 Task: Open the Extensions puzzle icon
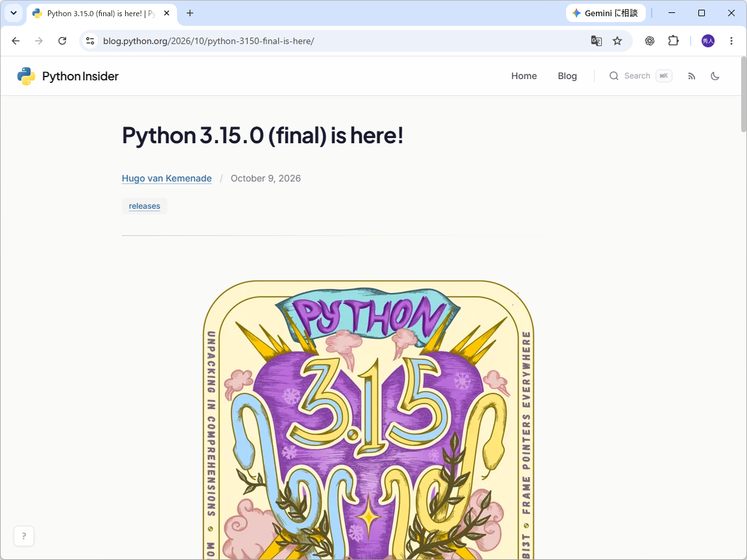pyautogui.click(x=673, y=41)
